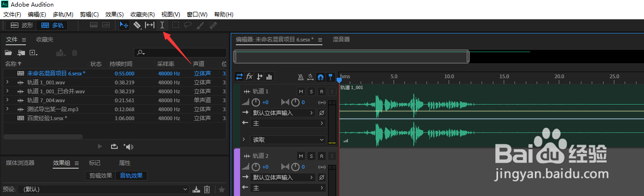Expand the 轨道 7_004.wav file row
644x196 pixels.
(x=7, y=100)
